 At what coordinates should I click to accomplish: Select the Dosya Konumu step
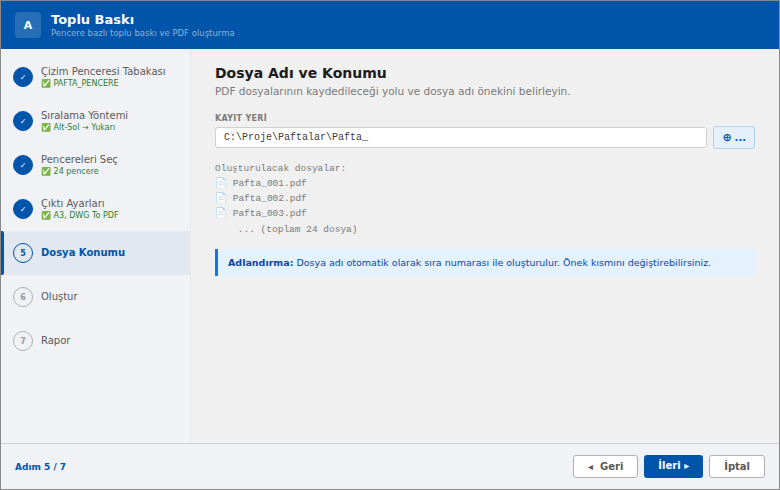tap(96, 253)
